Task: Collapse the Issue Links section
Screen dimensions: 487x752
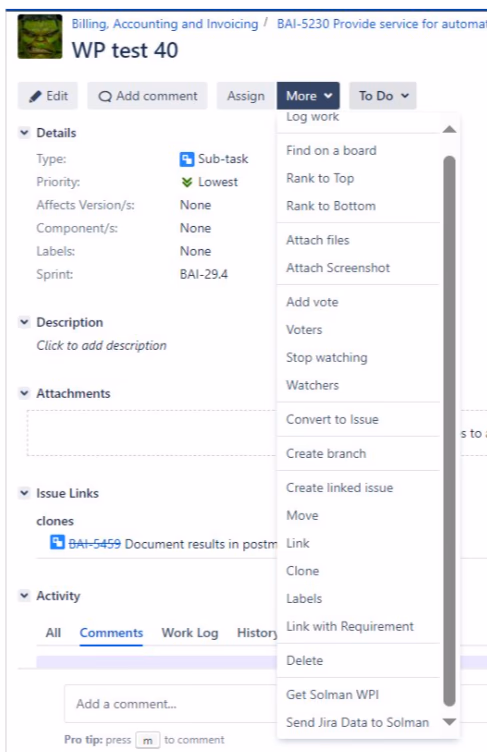Action: point(24,493)
